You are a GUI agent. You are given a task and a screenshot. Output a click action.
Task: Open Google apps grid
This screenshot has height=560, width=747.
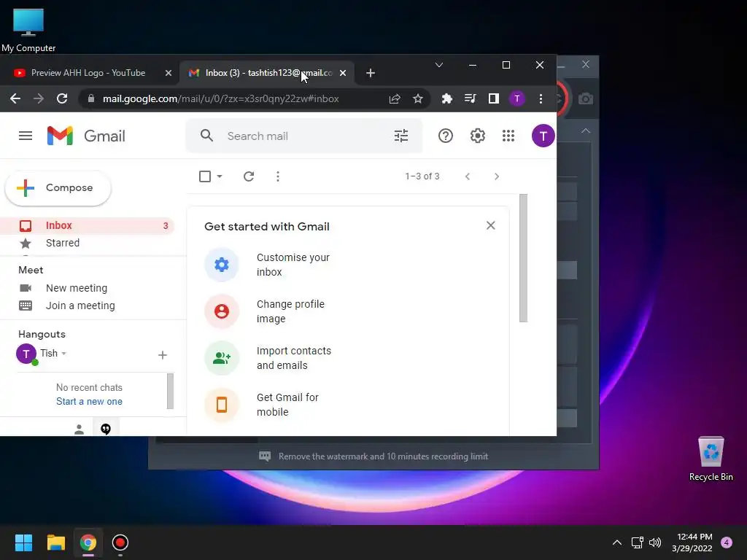point(508,136)
